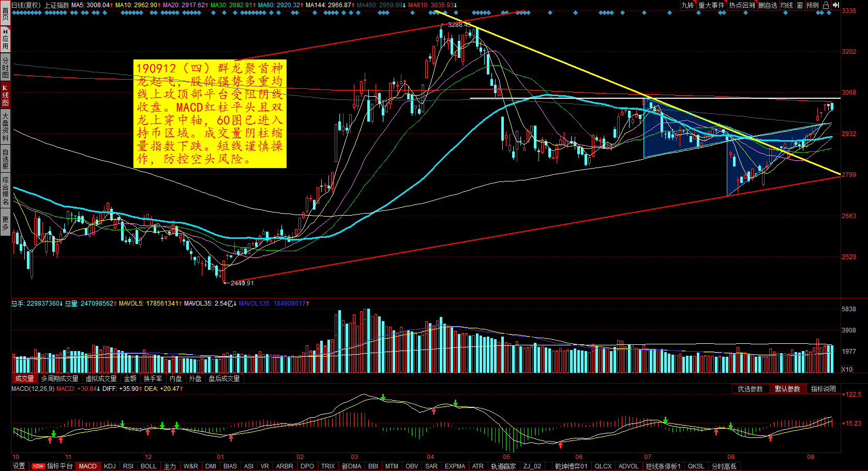Switch to the 乾坤博弈01 indicator
Viewport: 868px width, 471px height.
point(571,466)
